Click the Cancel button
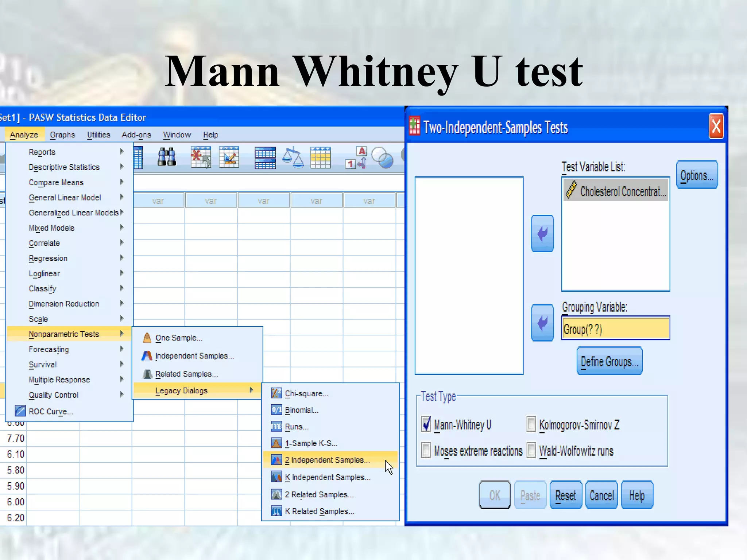 coord(601,495)
